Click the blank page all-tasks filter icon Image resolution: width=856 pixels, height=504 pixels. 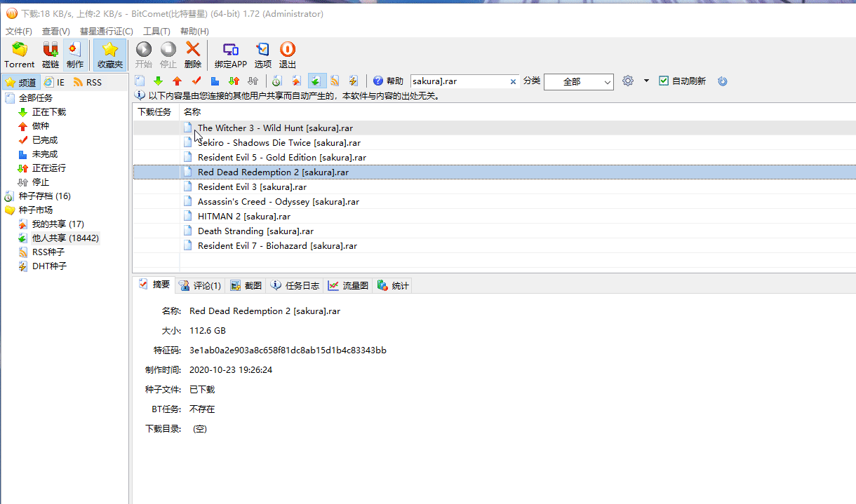pyautogui.click(x=140, y=81)
